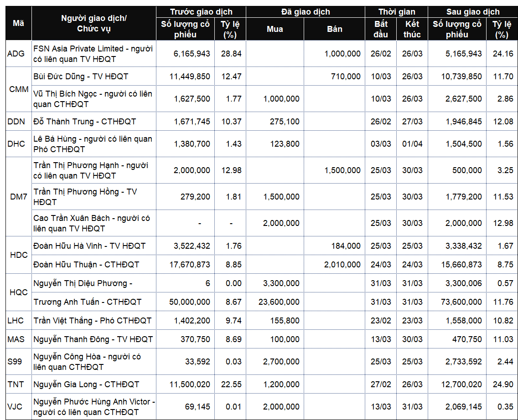518x420 pixels.
Task: Click the "Nguyễn Gia Long - CTHĐQT" cell
Action: tap(86, 384)
